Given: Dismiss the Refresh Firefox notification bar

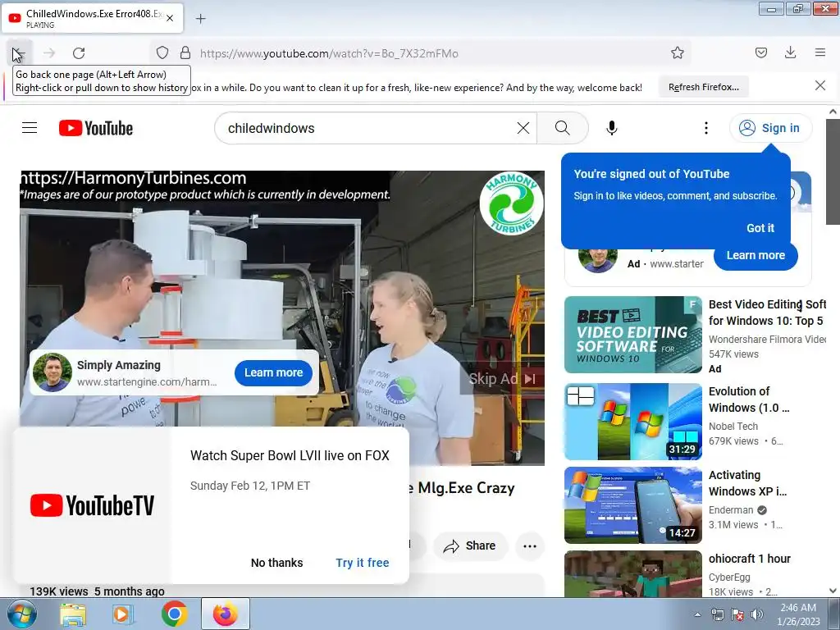Looking at the screenshot, I should 819,85.
